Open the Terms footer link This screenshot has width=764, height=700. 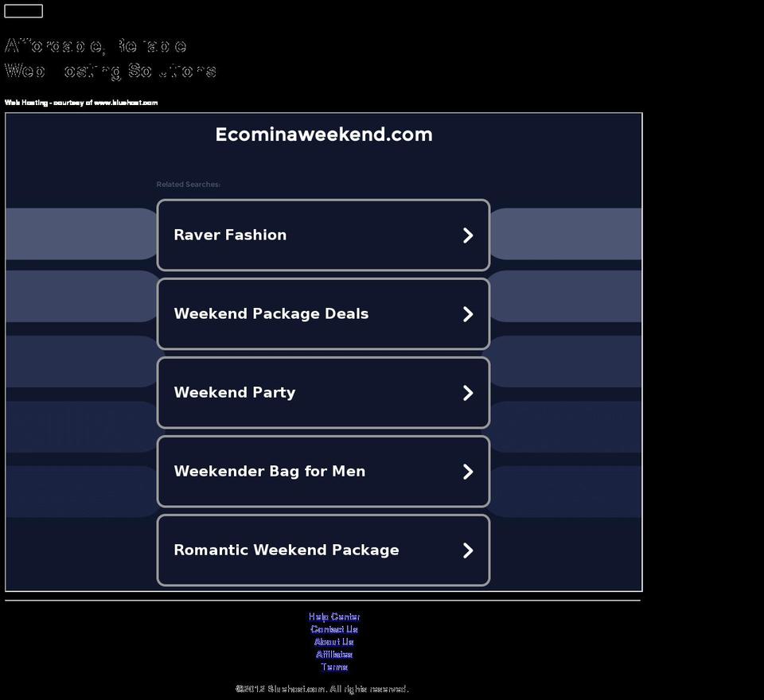pyautogui.click(x=334, y=667)
